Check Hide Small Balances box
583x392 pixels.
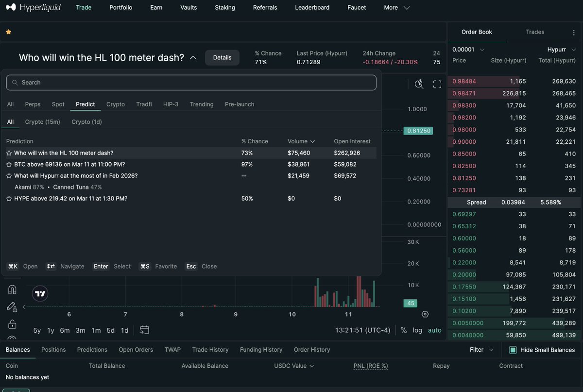513,350
